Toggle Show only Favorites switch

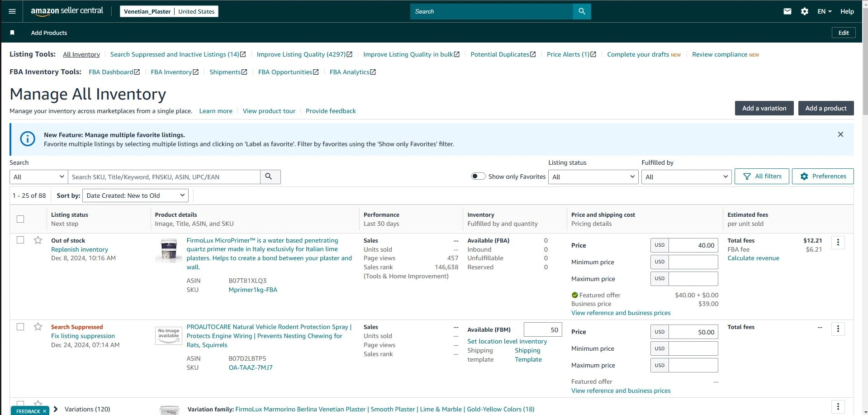[478, 176]
